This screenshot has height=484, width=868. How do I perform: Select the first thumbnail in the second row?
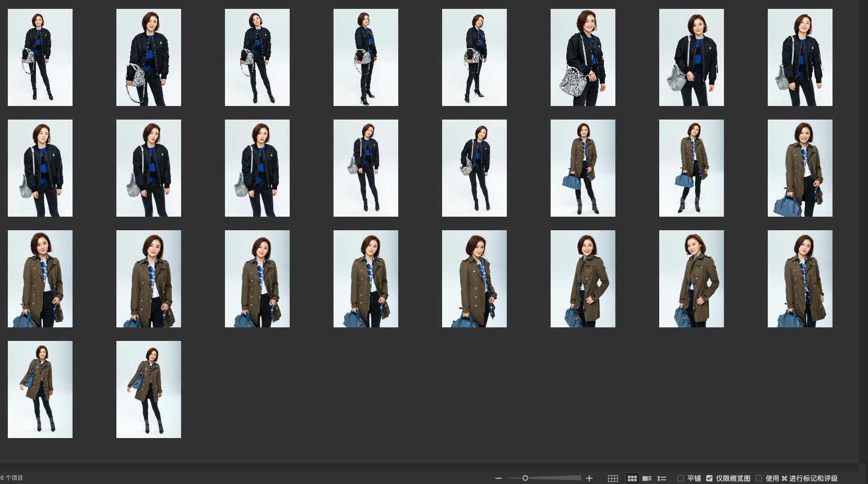40,168
